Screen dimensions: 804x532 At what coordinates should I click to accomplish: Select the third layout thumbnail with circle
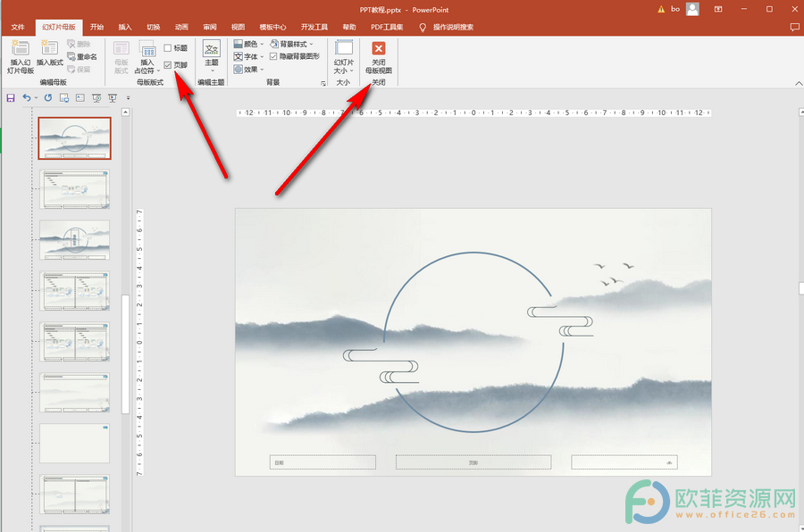[74, 240]
